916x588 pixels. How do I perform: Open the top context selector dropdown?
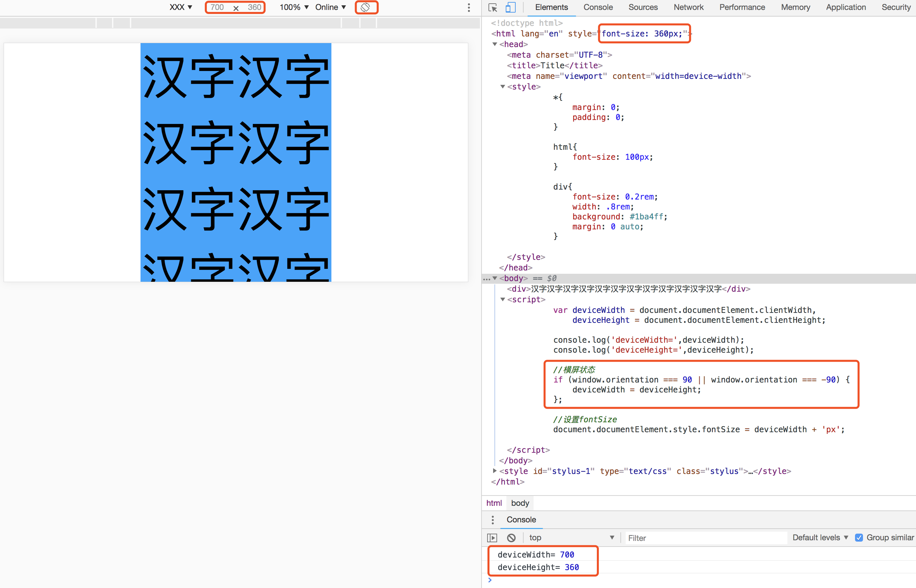click(x=571, y=538)
